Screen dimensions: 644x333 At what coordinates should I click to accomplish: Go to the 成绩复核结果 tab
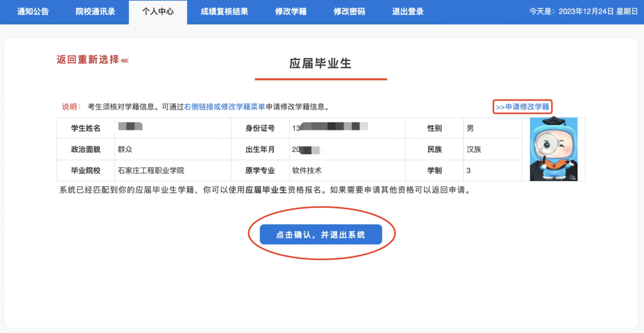(224, 11)
